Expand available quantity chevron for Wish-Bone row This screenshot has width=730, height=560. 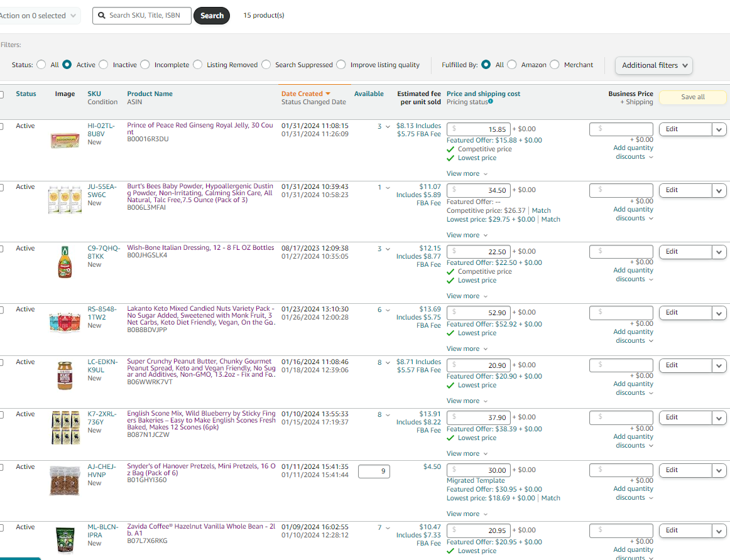388,249
